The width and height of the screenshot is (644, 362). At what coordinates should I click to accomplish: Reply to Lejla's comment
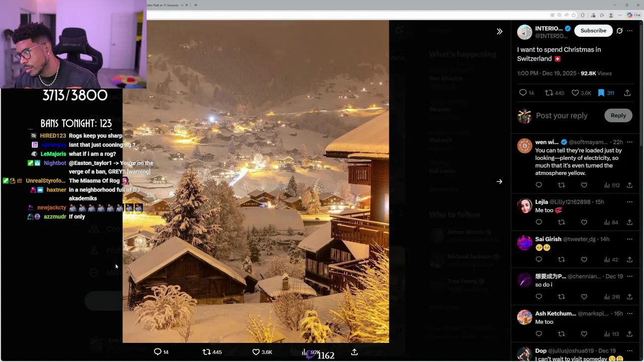(x=539, y=222)
